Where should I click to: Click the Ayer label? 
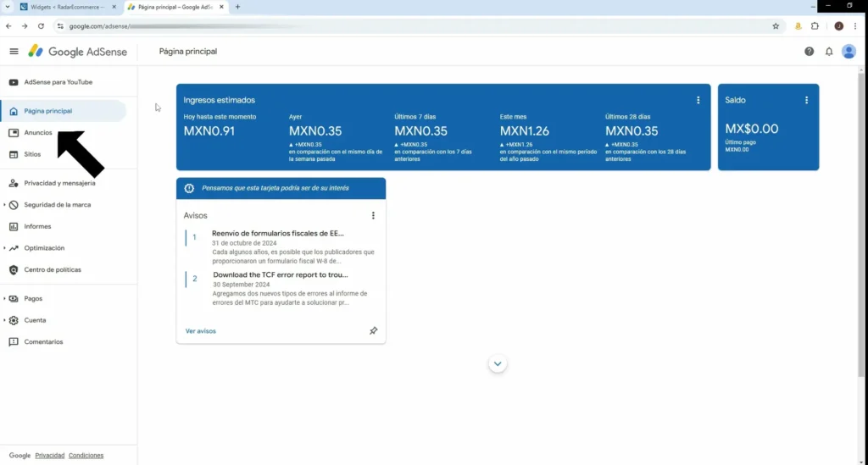[295, 117]
